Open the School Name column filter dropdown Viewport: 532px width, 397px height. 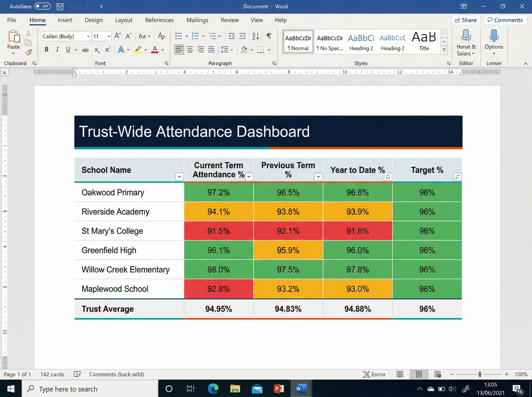[179, 177]
